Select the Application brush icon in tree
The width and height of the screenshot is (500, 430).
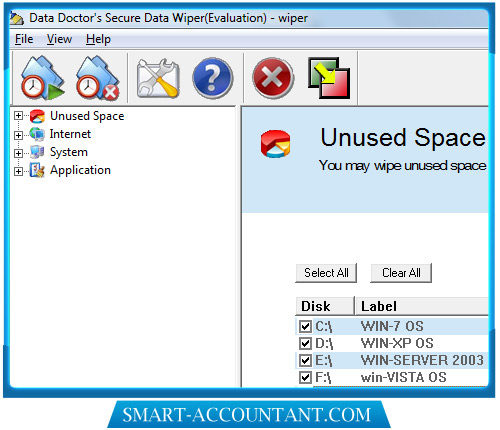point(37,170)
